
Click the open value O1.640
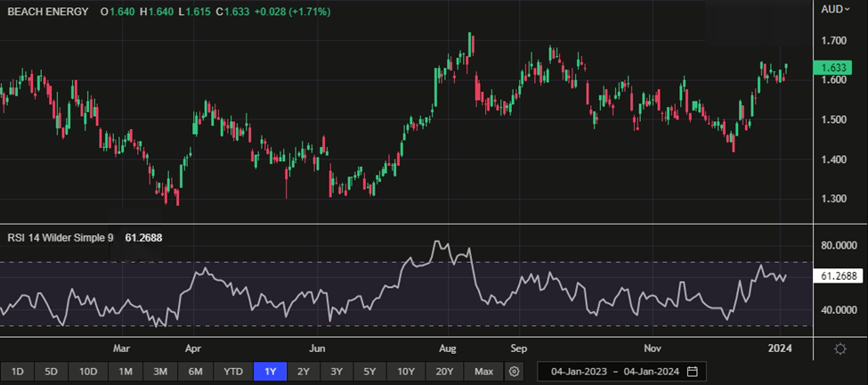(117, 11)
